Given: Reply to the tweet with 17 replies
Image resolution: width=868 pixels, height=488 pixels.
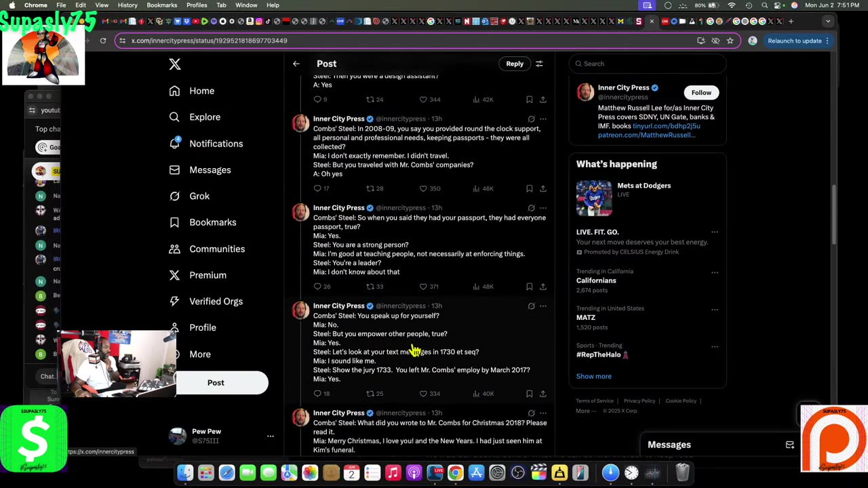Looking at the screenshot, I should point(321,188).
